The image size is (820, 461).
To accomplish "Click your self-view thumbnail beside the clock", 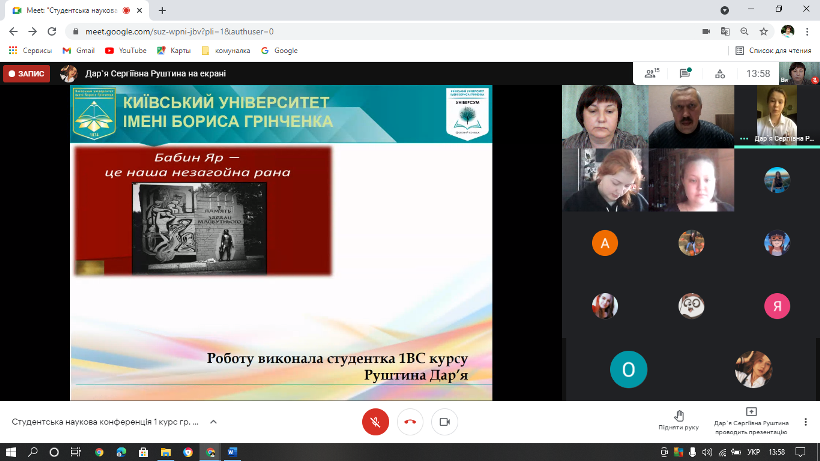I will pos(799,74).
